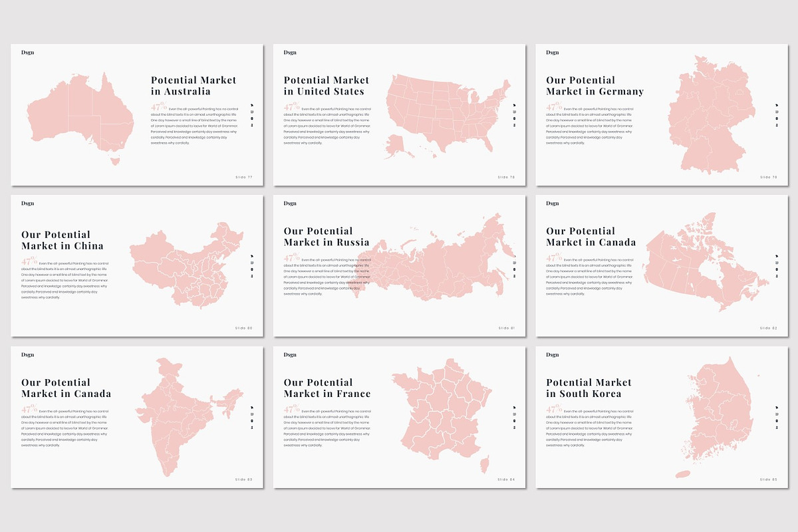This screenshot has width=798, height=532.
Task: Click the 'Slide 84' label
Action: (507, 479)
